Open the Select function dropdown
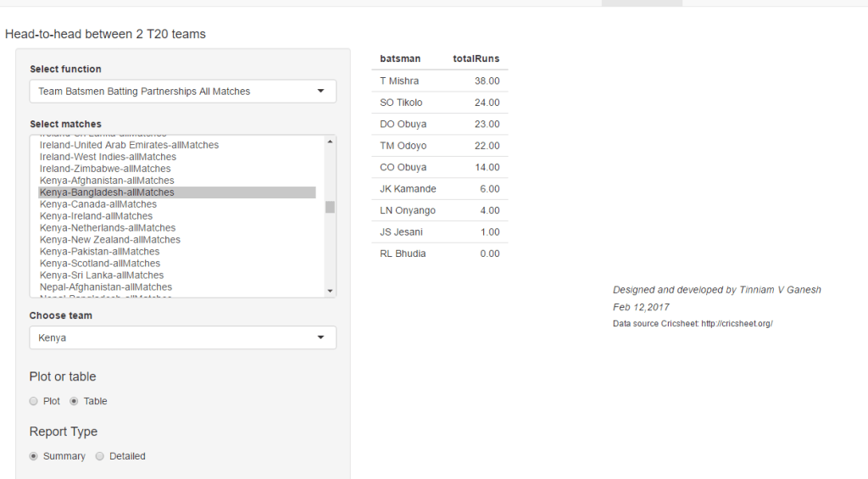 [182, 92]
